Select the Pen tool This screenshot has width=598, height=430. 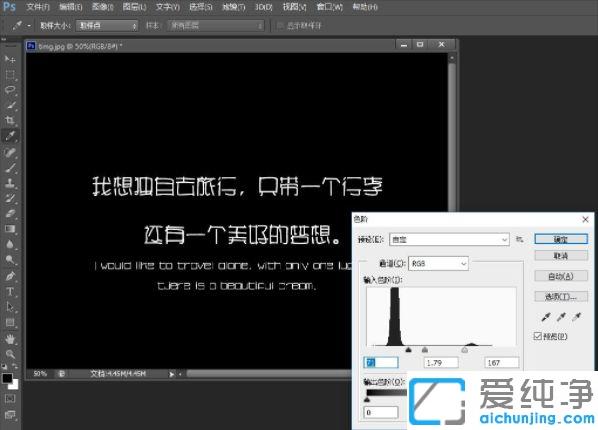10,275
